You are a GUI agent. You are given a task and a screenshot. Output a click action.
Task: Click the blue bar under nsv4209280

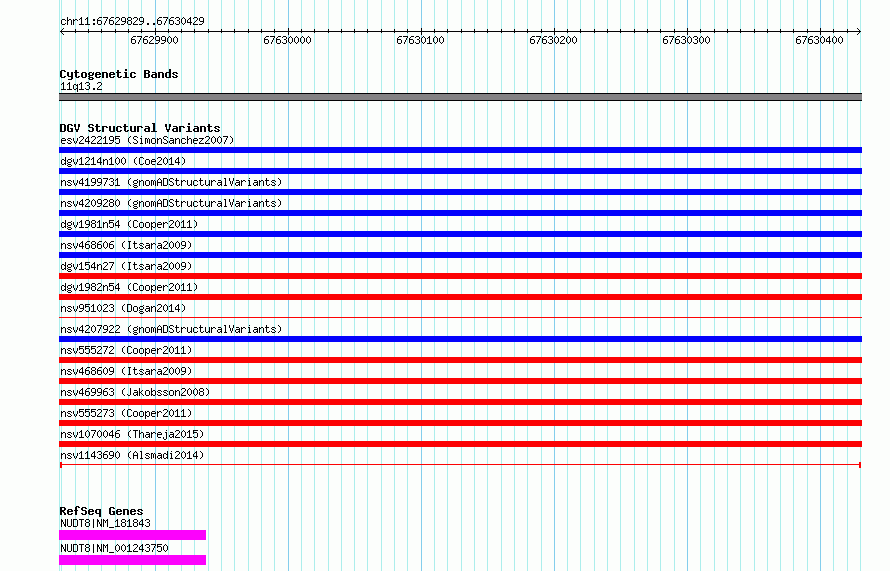point(460,213)
